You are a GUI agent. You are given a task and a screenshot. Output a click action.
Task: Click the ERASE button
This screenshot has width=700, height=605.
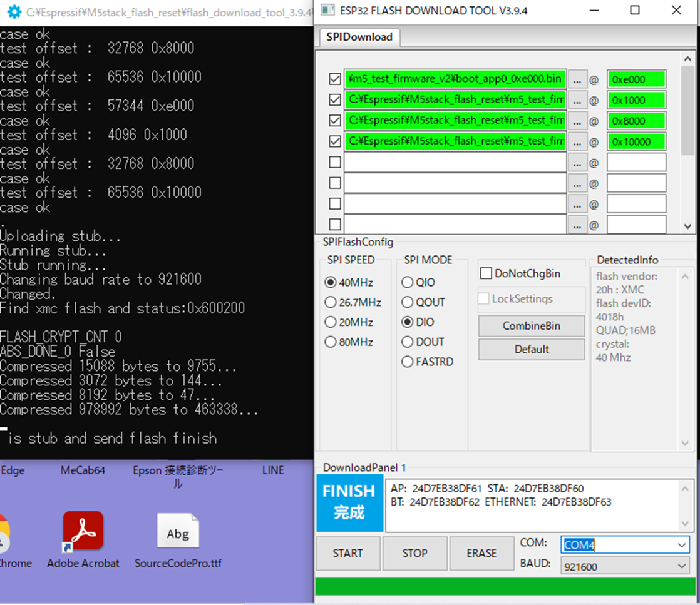481,553
